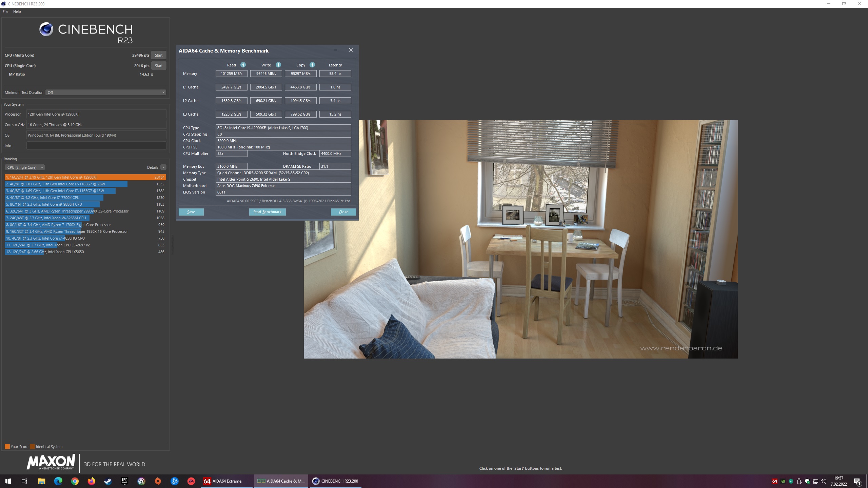868x488 pixels.
Task: Launch Microsoft Edge from the taskbar
Action: tap(58, 481)
